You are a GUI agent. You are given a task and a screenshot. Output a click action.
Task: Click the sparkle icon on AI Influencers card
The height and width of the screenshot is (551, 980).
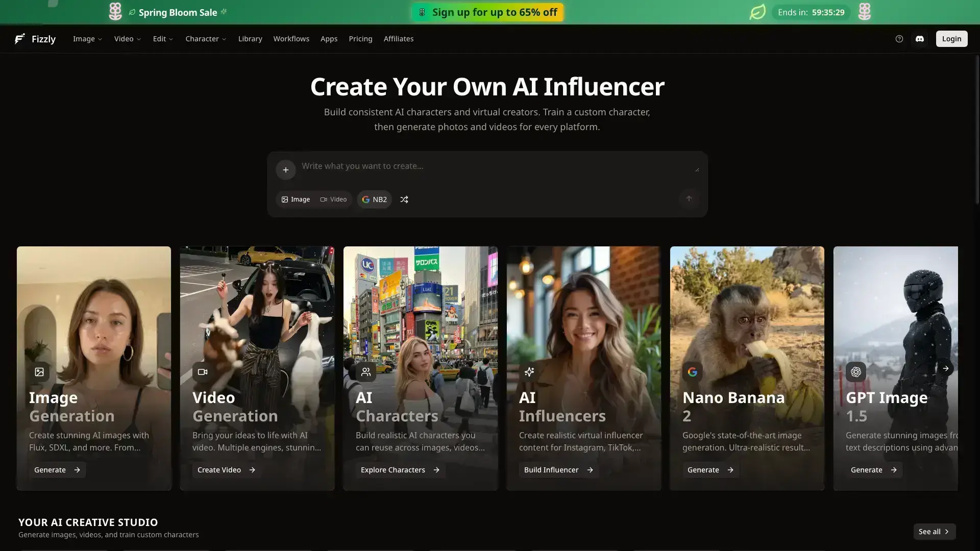pyautogui.click(x=529, y=372)
